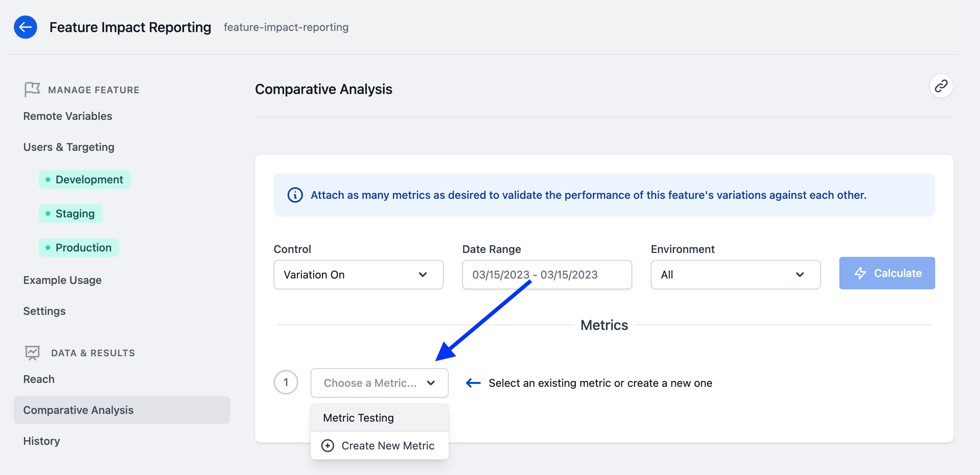The width and height of the screenshot is (980, 475).
Task: Select Comparative Analysis in sidebar
Action: click(x=122, y=410)
